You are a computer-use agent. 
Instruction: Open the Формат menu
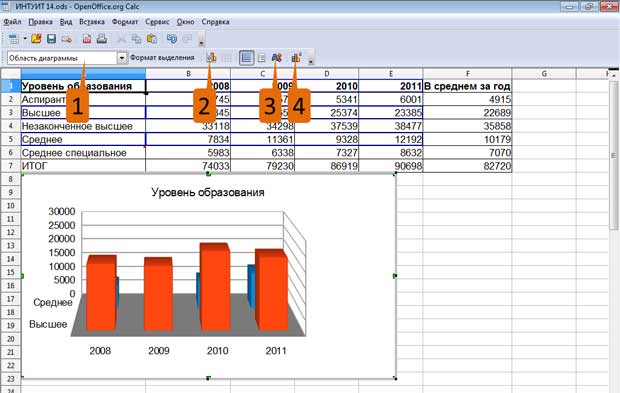[x=125, y=22]
